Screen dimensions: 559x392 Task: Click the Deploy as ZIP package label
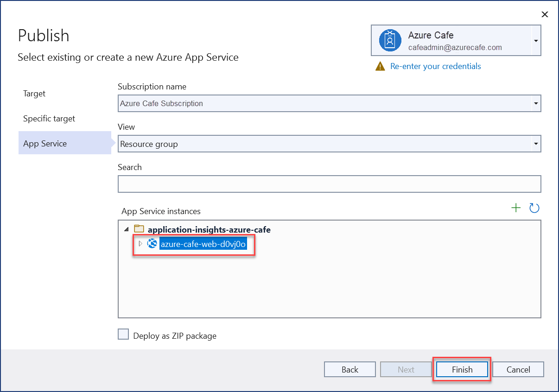175,336
